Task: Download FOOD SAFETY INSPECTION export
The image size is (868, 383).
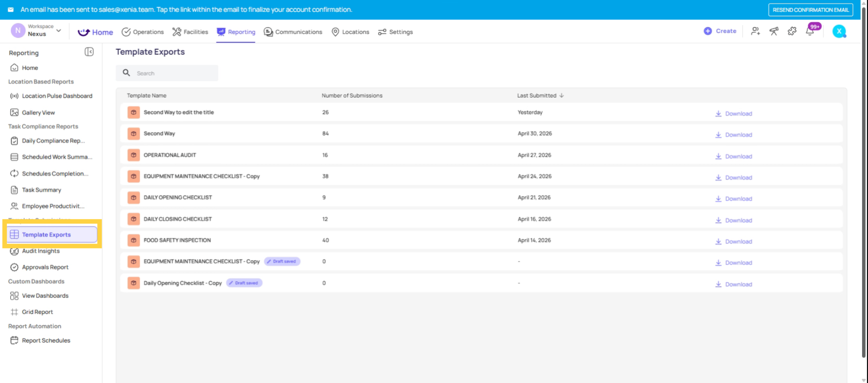Action: point(734,242)
